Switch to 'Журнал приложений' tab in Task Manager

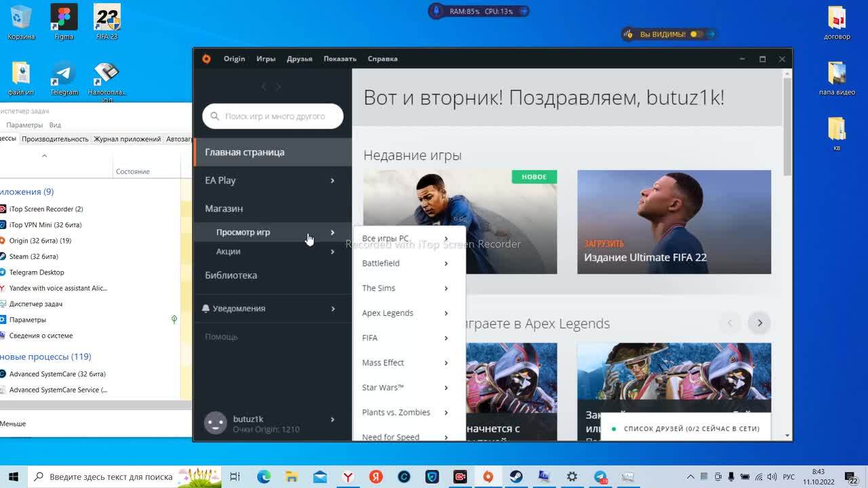(127, 139)
